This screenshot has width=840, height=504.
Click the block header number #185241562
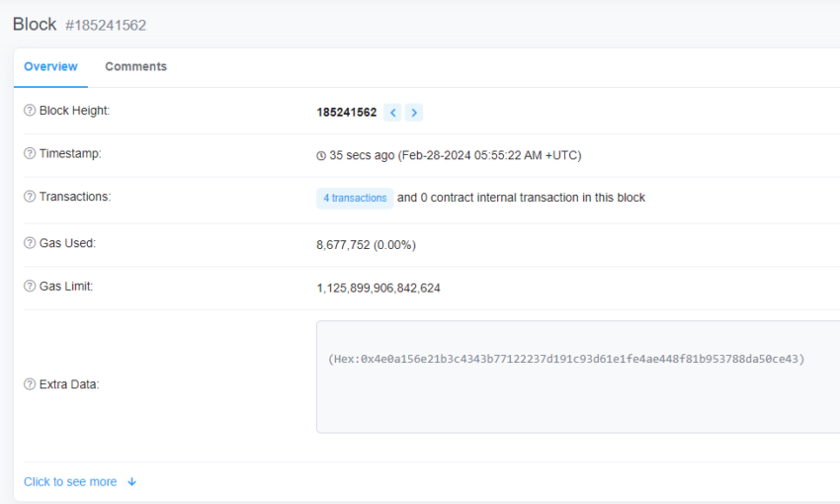coord(106,25)
